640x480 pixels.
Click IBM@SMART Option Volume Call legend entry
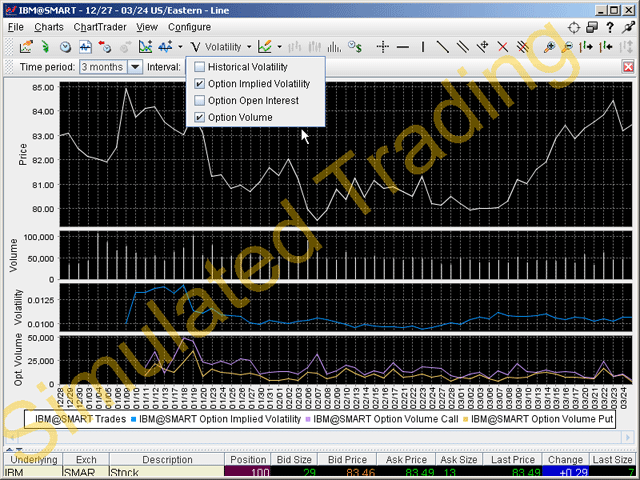382,419
